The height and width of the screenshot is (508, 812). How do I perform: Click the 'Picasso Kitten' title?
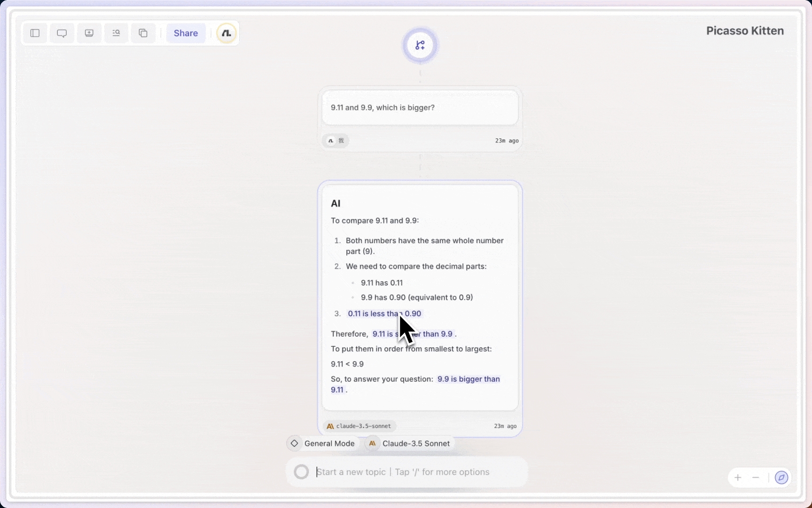pos(745,31)
